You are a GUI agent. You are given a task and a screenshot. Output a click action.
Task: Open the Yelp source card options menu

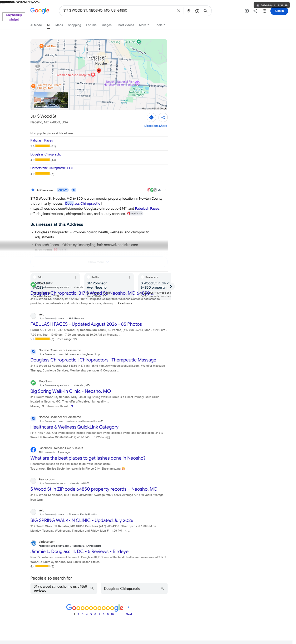pyautogui.click(x=76, y=277)
